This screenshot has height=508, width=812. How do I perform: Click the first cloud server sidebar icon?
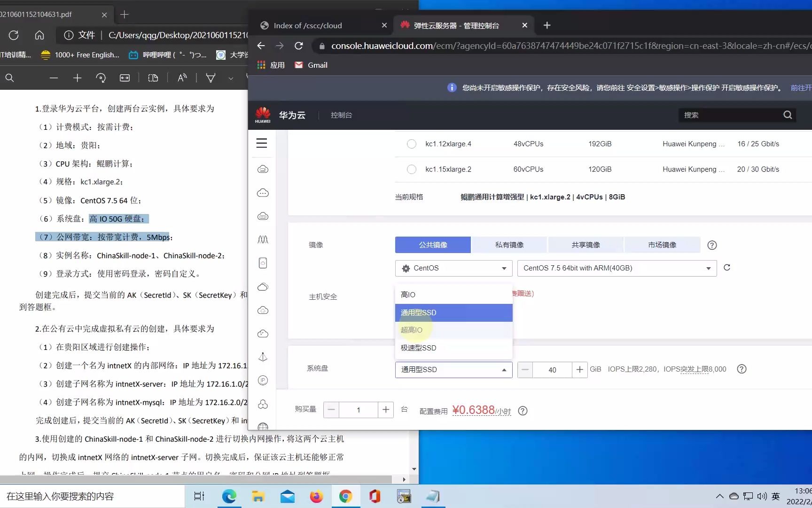pos(263,169)
